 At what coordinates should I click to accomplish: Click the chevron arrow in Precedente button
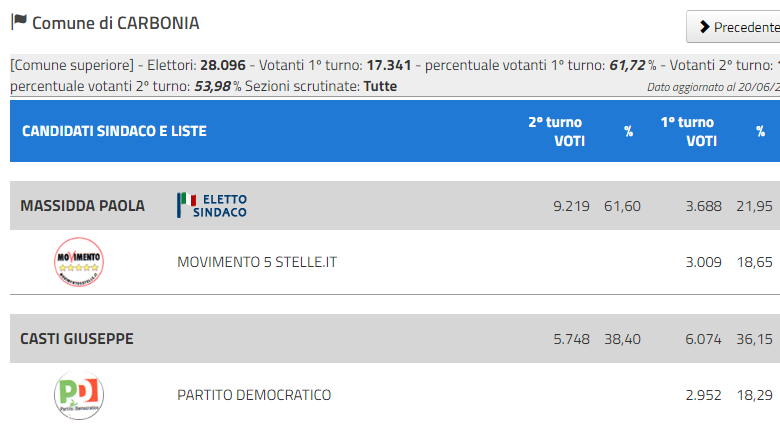click(704, 27)
